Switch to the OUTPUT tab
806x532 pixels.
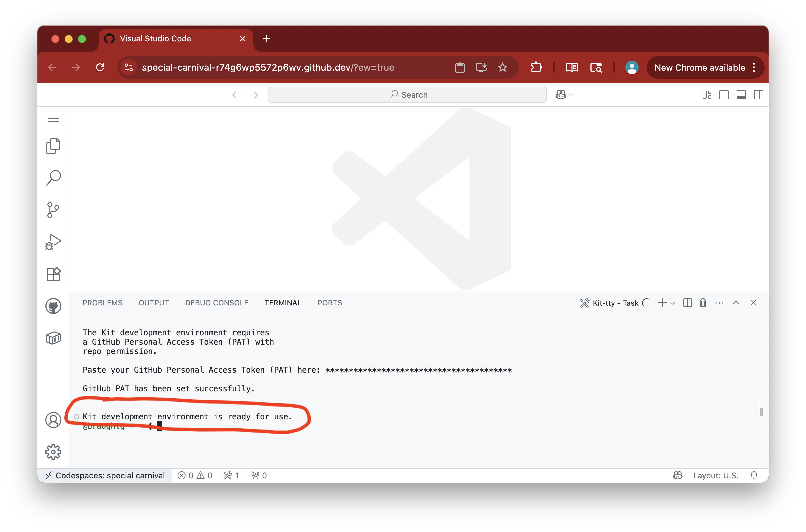coord(154,303)
